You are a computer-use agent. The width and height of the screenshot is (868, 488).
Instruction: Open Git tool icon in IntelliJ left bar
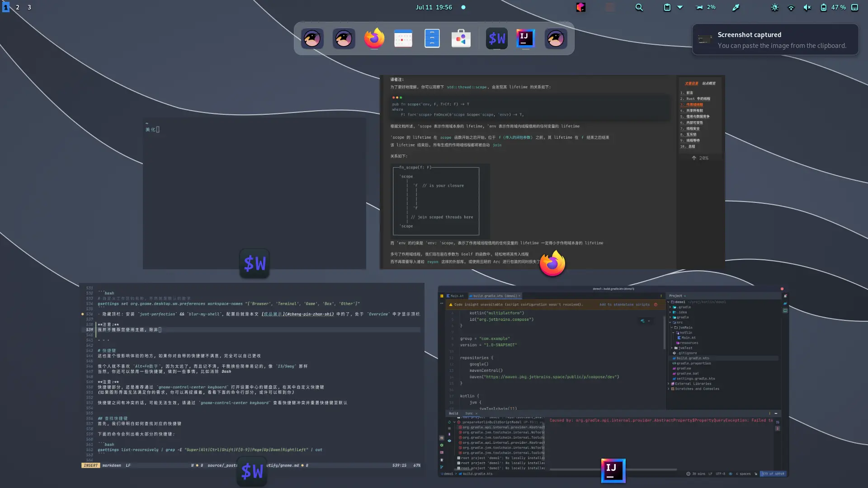coord(442,467)
